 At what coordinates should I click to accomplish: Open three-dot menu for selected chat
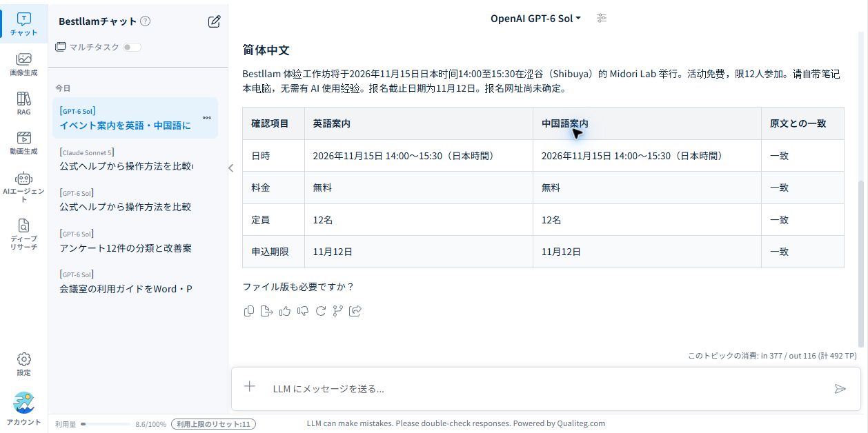207,118
